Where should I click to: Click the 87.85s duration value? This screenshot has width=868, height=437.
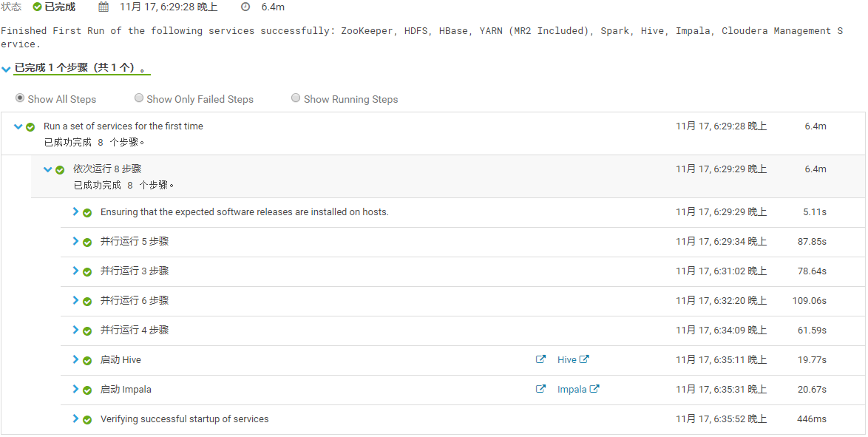point(812,242)
